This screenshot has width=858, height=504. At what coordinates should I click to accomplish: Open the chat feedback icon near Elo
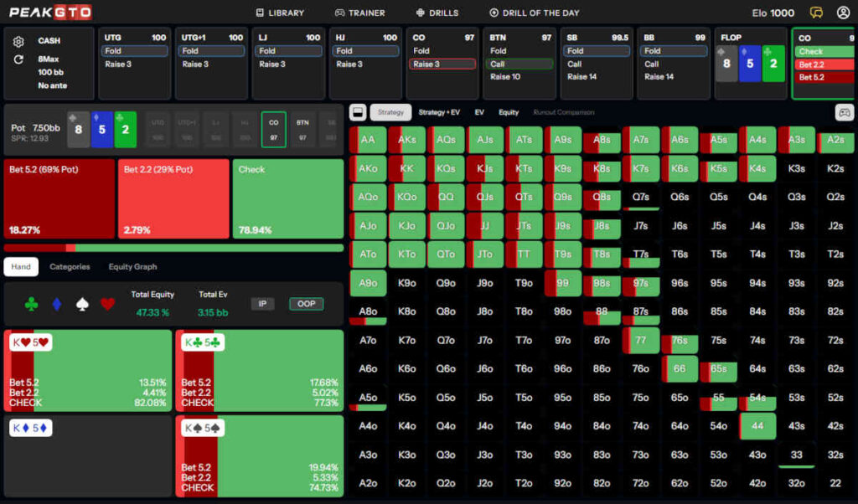[x=816, y=13]
